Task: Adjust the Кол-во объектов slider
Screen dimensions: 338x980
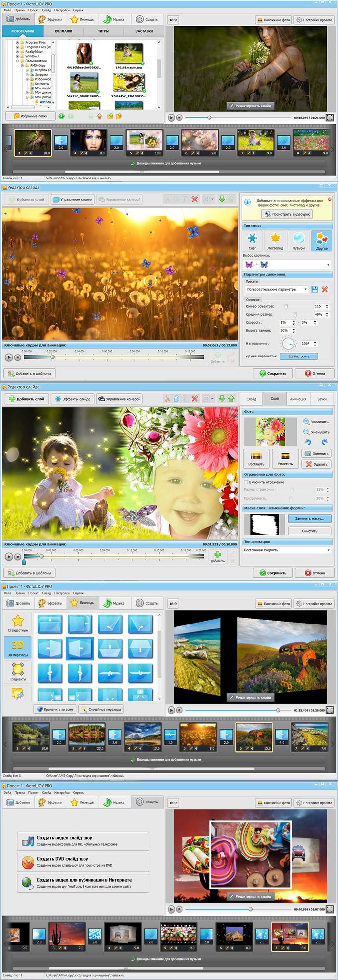Action: point(286,307)
